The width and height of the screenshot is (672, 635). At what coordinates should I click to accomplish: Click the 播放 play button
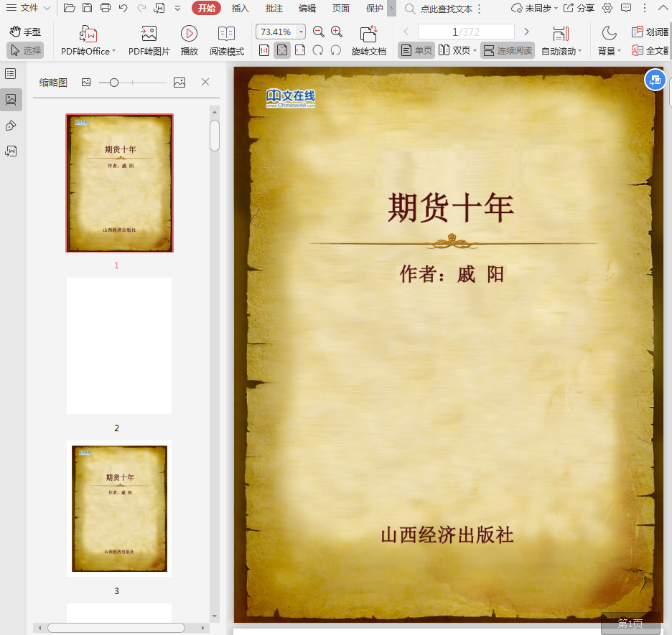[x=189, y=41]
